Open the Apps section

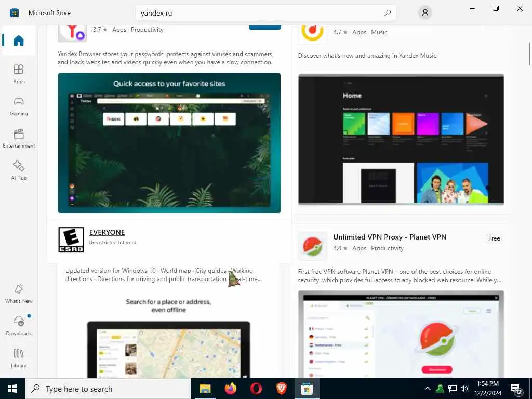[x=19, y=74]
